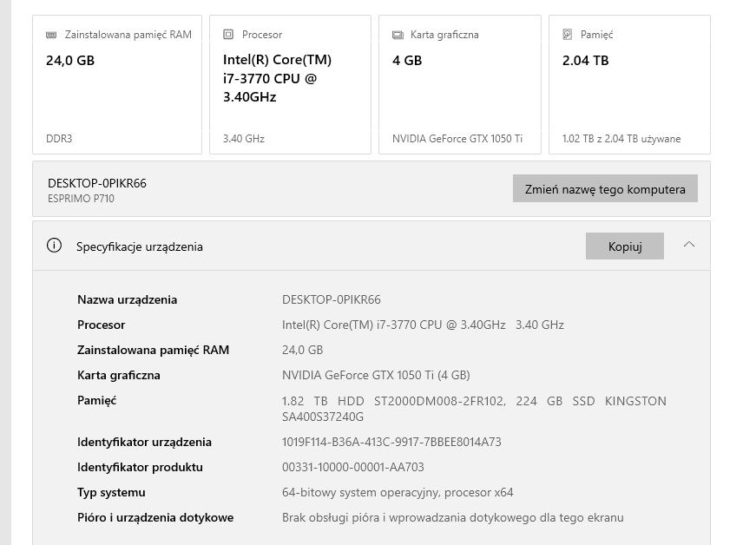
Task: Click the info icon beside Specyfikacje urządzenia
Action: tap(54, 246)
